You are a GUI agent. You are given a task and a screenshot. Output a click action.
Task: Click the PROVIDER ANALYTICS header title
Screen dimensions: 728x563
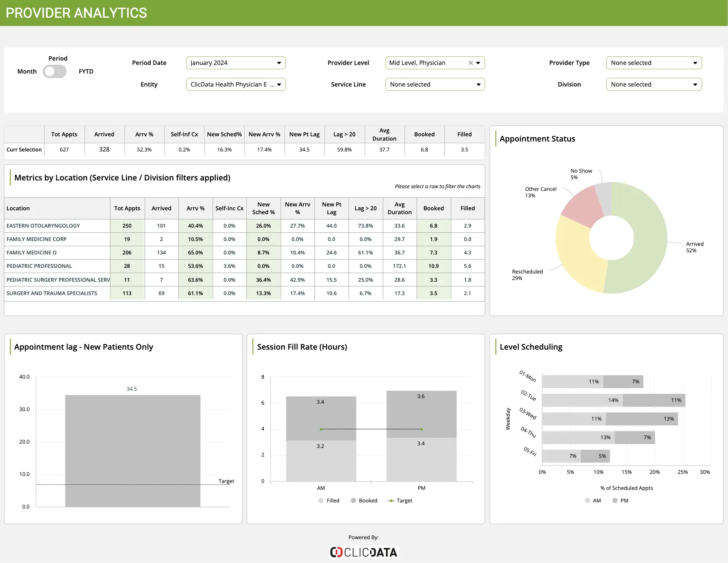click(x=76, y=13)
